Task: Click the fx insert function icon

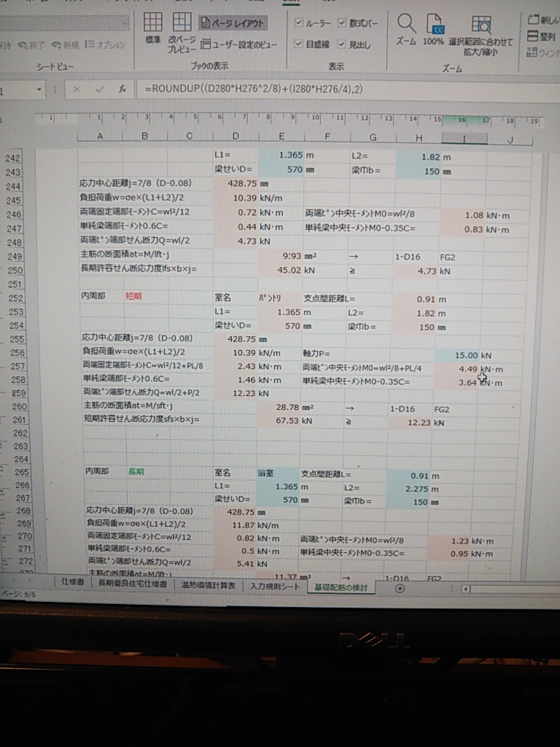Action: coord(122,89)
